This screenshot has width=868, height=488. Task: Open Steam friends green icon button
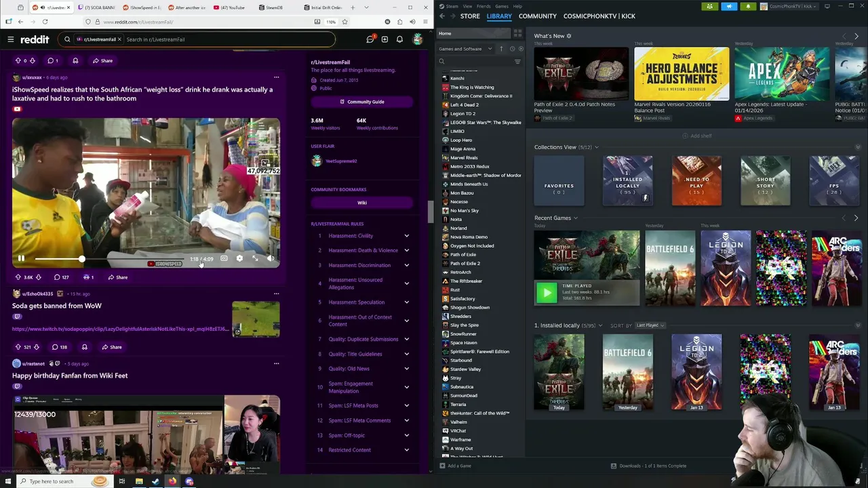click(709, 6)
